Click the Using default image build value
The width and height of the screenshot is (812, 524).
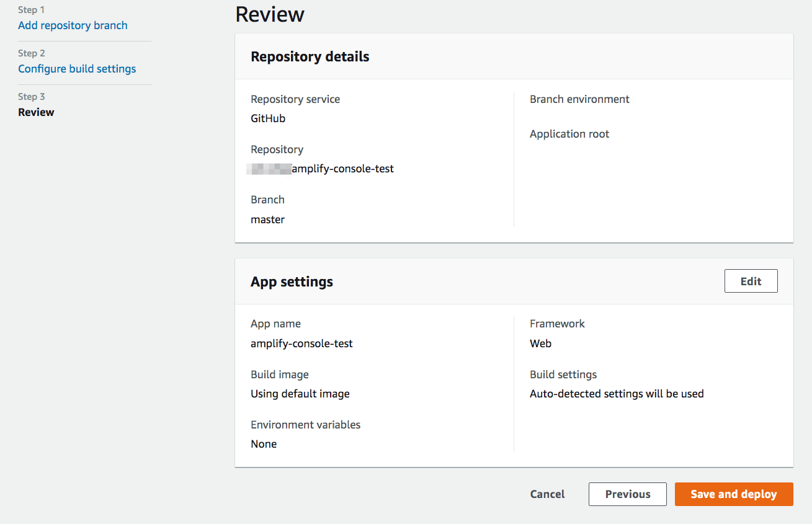(x=300, y=394)
